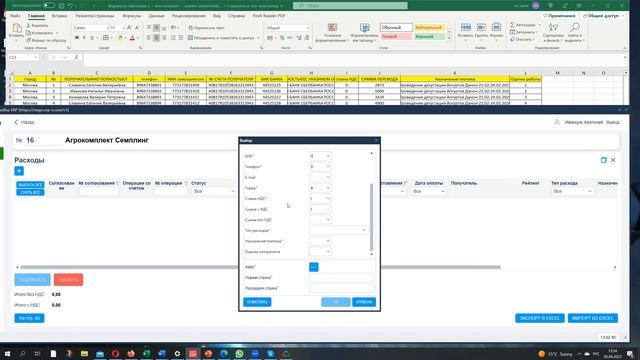Open the Тип расхода filter dropdown
640x360 pixels.
572,191
